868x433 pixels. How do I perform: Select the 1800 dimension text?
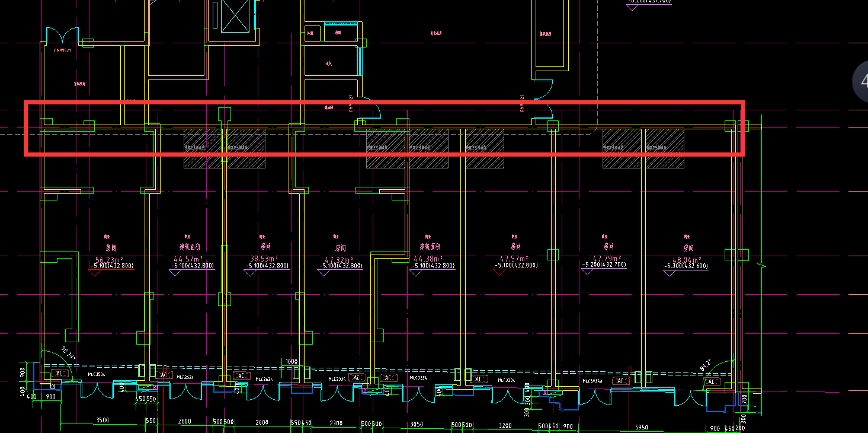[x=292, y=361]
